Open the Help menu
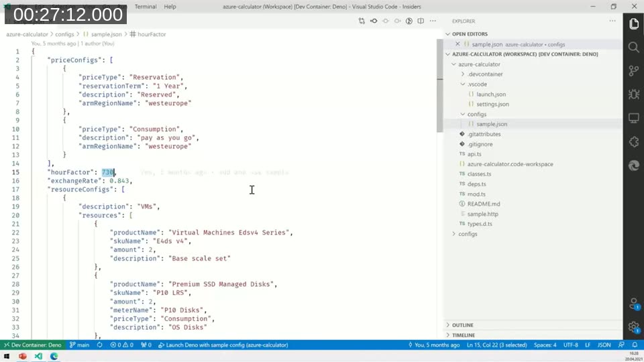Screen dimensions: 644x362 coord(170,7)
